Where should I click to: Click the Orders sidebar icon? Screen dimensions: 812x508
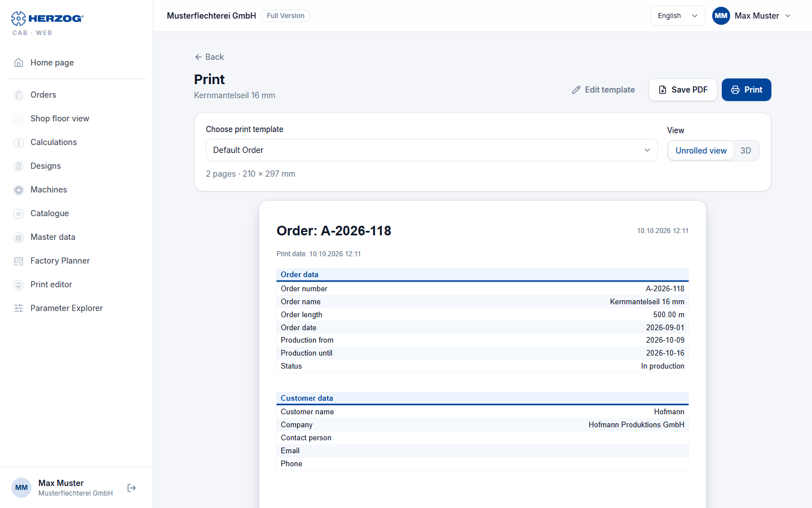click(x=19, y=95)
